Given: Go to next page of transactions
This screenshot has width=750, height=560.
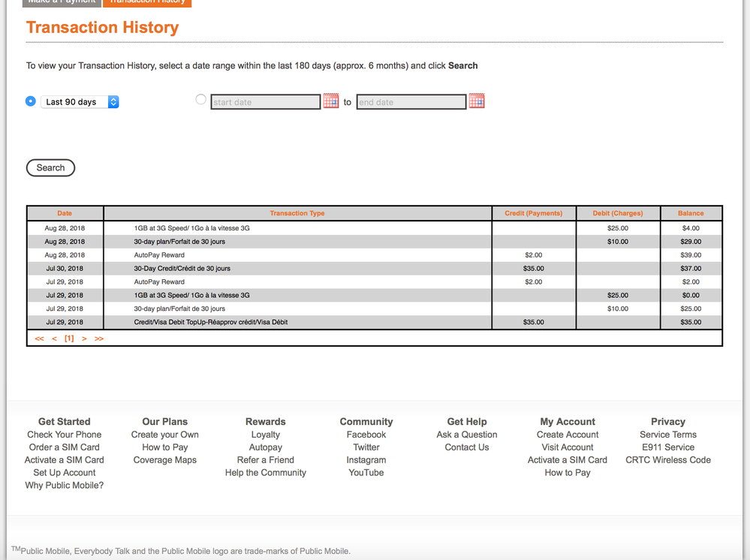Looking at the screenshot, I should pos(84,339).
